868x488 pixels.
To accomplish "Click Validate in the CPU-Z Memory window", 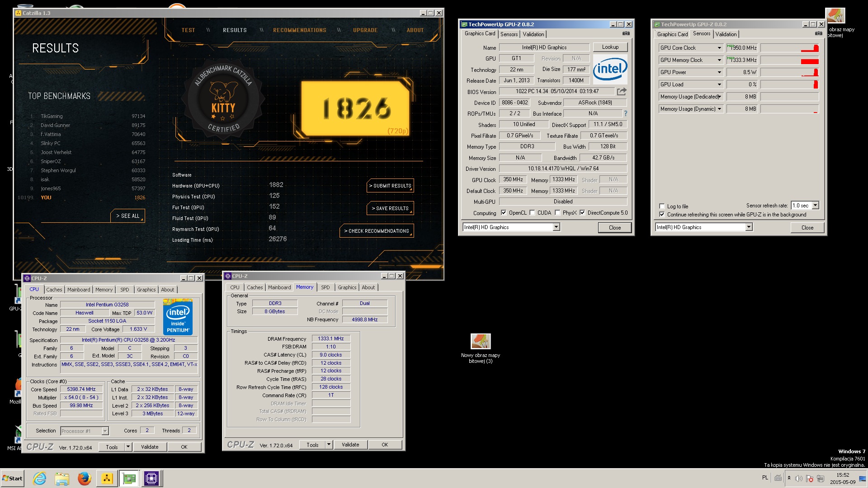I will [350, 445].
